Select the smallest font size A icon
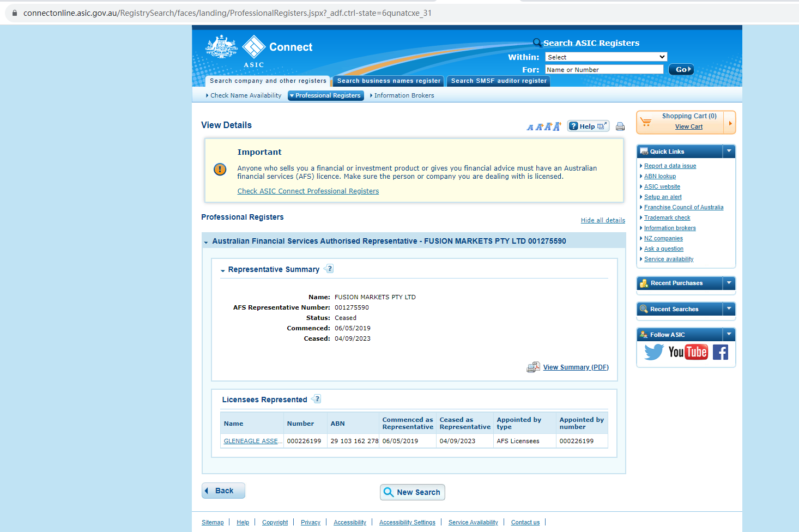This screenshot has height=532, width=799. pyautogui.click(x=530, y=128)
